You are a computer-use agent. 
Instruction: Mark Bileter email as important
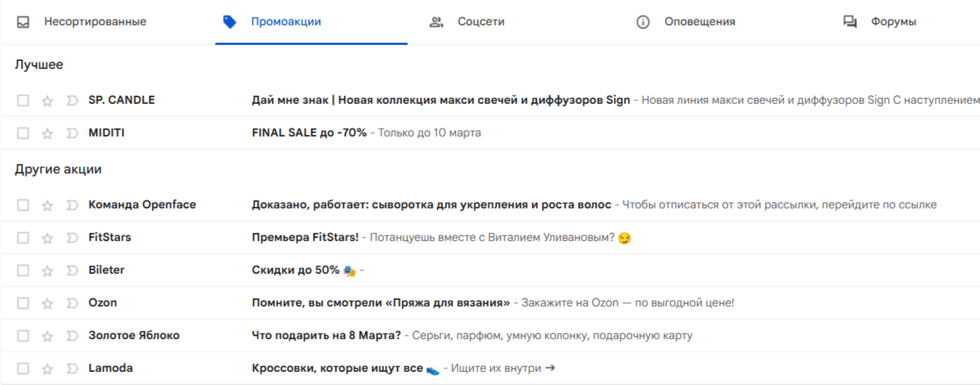coord(71,271)
